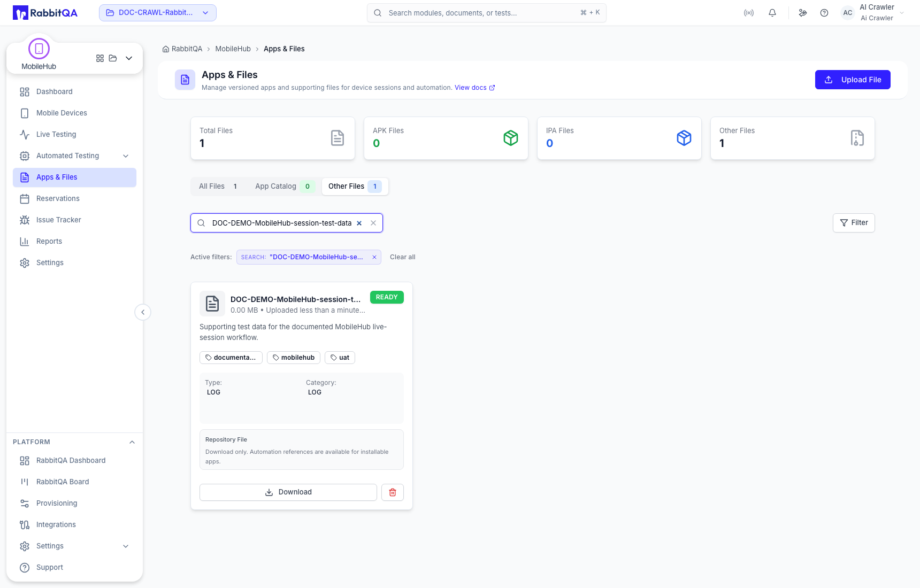Click the APK Files package icon
The image size is (920, 588).
pyautogui.click(x=511, y=138)
